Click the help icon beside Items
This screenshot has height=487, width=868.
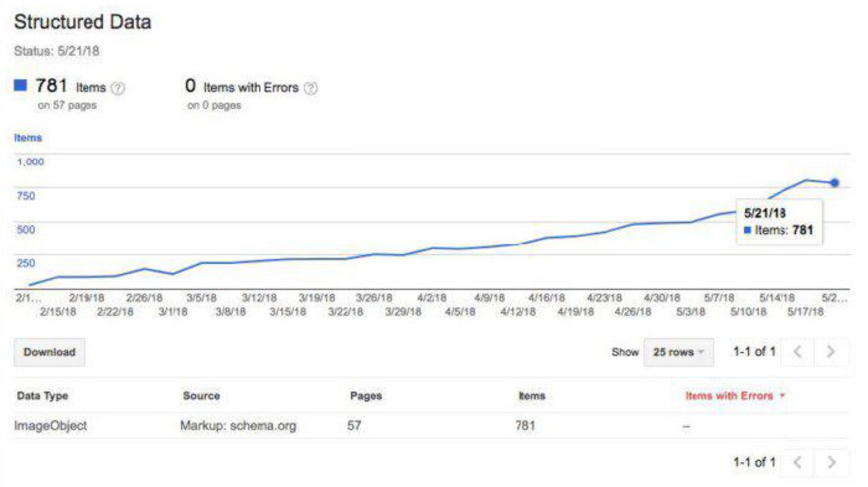118,88
